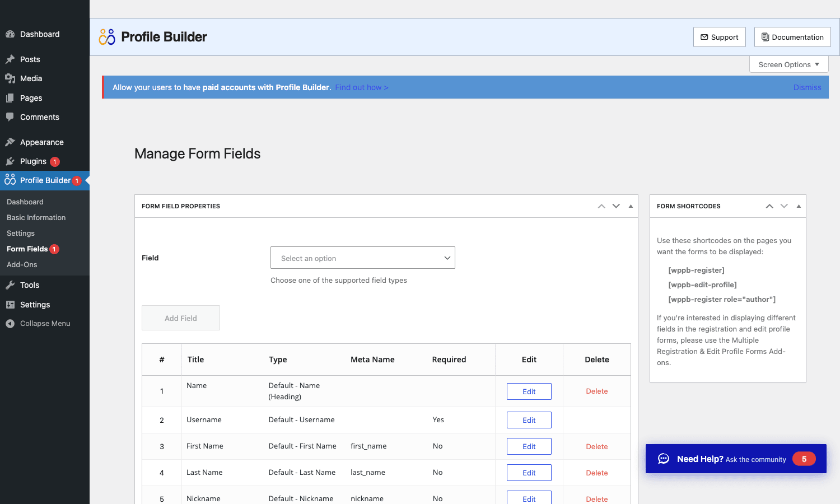The height and width of the screenshot is (504, 840).
Task: Edit the Name heading field row
Action: (529, 391)
